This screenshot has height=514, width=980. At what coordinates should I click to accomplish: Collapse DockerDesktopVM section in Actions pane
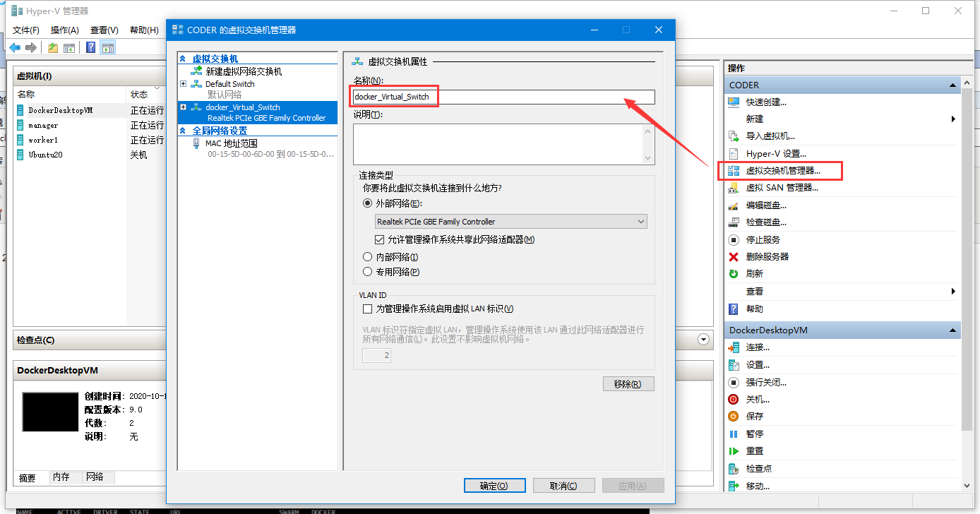952,330
